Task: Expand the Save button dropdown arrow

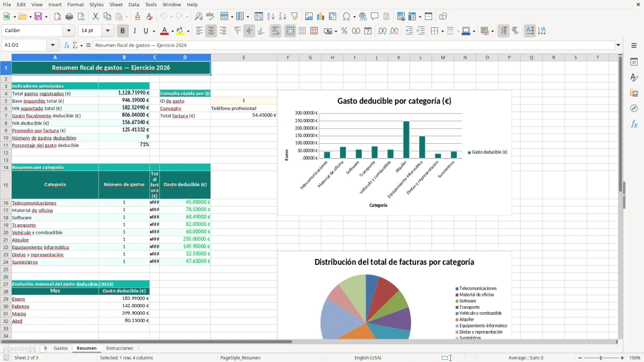Action: click(x=46, y=17)
